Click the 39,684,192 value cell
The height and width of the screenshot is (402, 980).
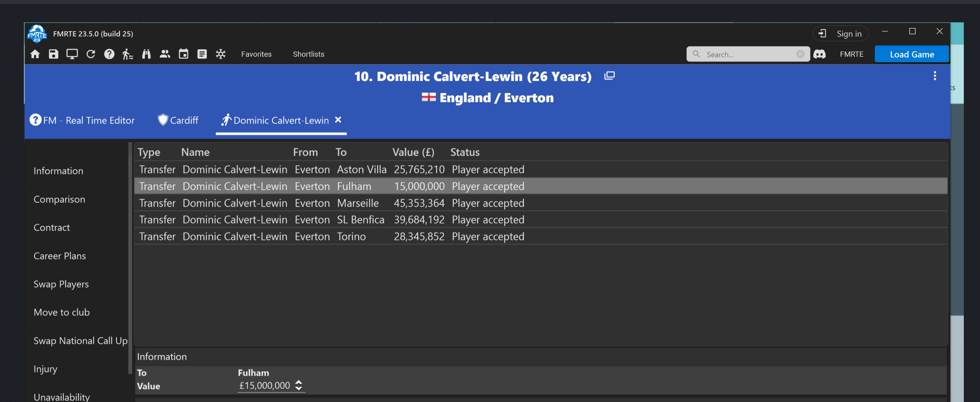click(x=419, y=220)
